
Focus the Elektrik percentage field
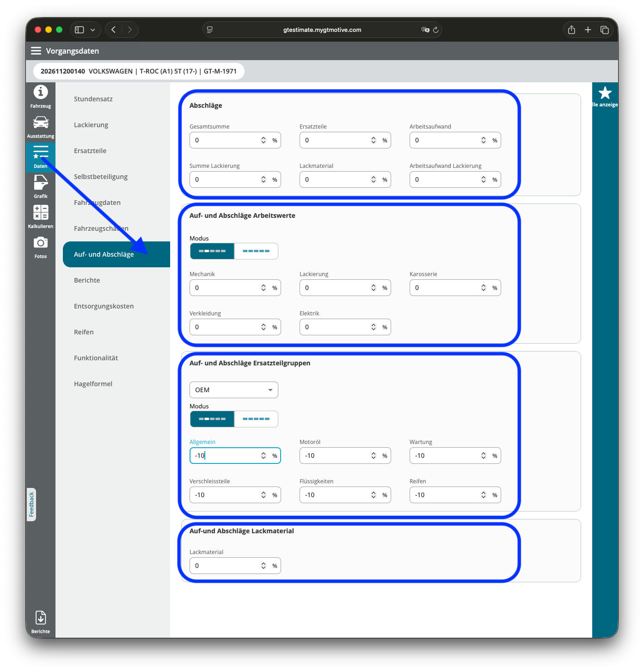coord(345,327)
